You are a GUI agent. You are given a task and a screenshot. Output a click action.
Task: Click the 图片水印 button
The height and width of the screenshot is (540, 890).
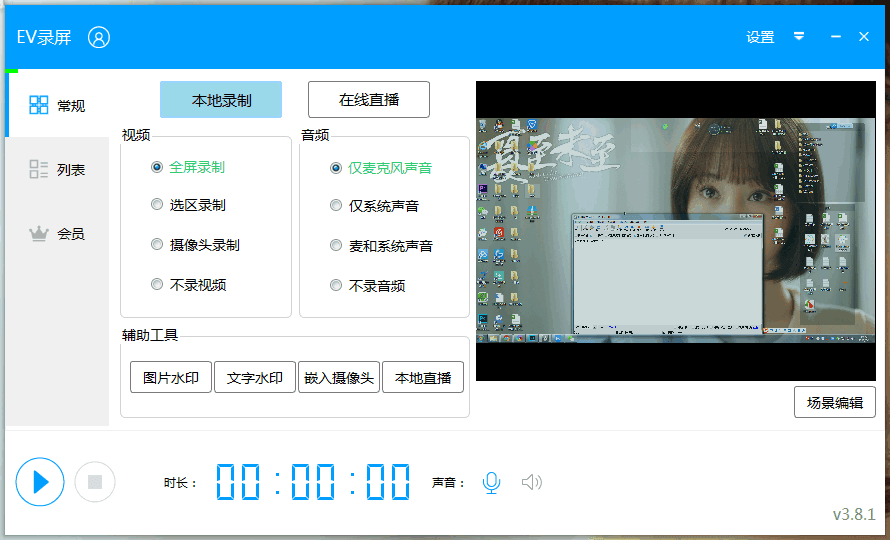click(x=171, y=378)
